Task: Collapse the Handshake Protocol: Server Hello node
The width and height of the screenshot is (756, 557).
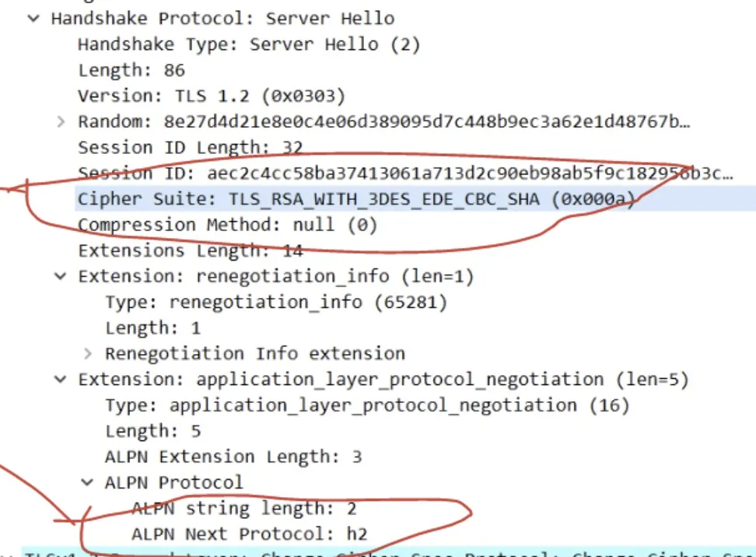Action: pyautogui.click(x=33, y=19)
